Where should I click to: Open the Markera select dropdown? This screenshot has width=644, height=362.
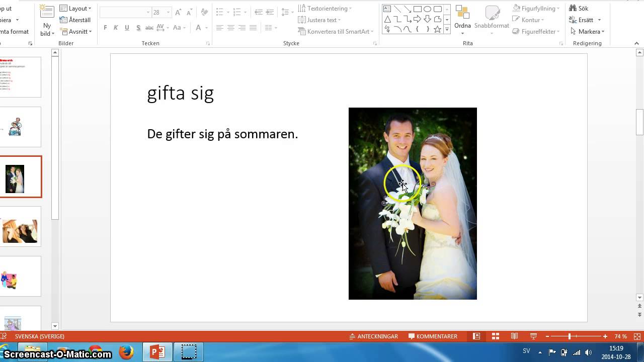(587, 32)
